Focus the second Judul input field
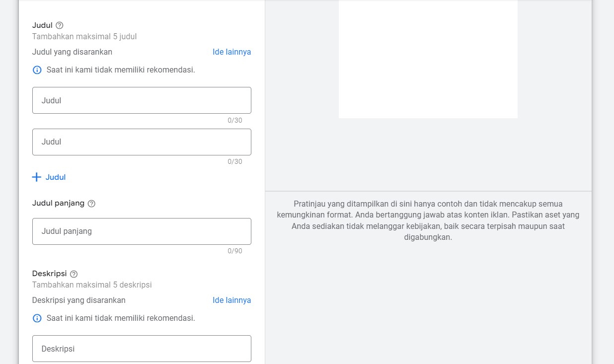Image resolution: width=614 pixels, height=364 pixels. coord(142,142)
